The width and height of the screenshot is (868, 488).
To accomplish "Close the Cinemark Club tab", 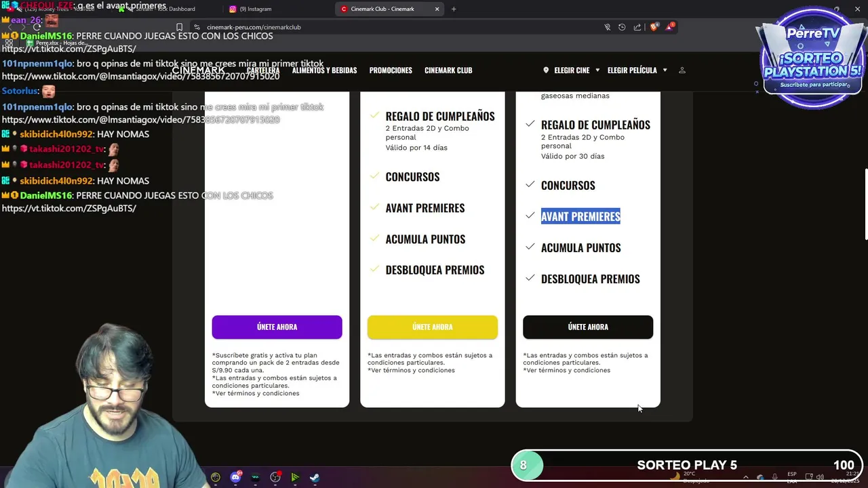I will click(x=437, y=9).
